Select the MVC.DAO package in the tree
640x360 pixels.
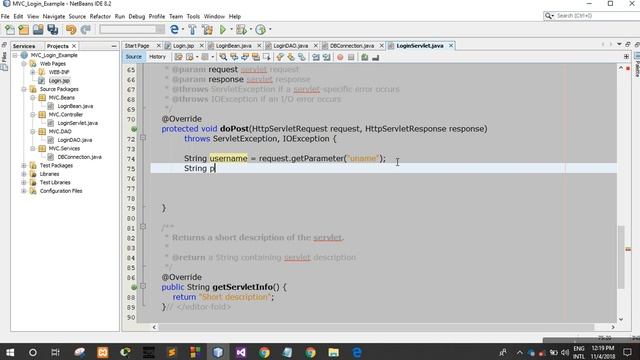point(60,131)
